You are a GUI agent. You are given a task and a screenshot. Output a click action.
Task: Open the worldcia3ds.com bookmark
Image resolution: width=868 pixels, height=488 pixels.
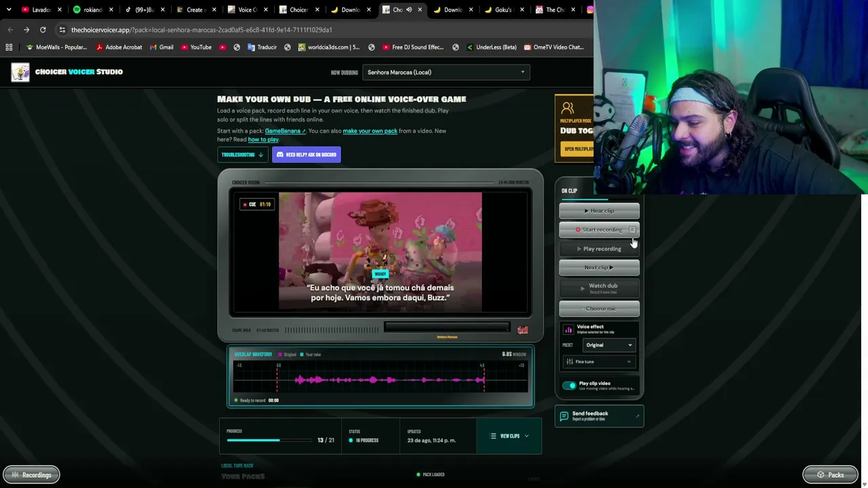(x=328, y=47)
